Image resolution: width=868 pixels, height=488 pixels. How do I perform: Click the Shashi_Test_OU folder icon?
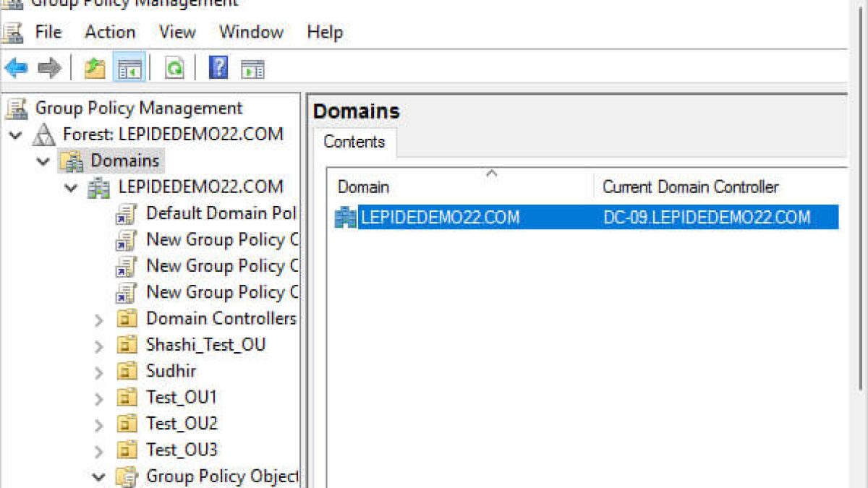127,345
